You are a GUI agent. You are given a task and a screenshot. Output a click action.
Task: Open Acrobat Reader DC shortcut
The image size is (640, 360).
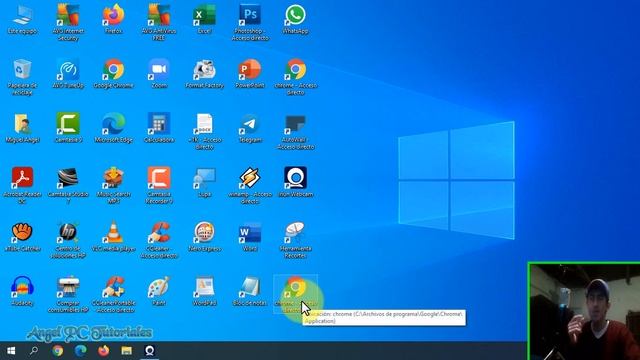pyautogui.click(x=22, y=185)
